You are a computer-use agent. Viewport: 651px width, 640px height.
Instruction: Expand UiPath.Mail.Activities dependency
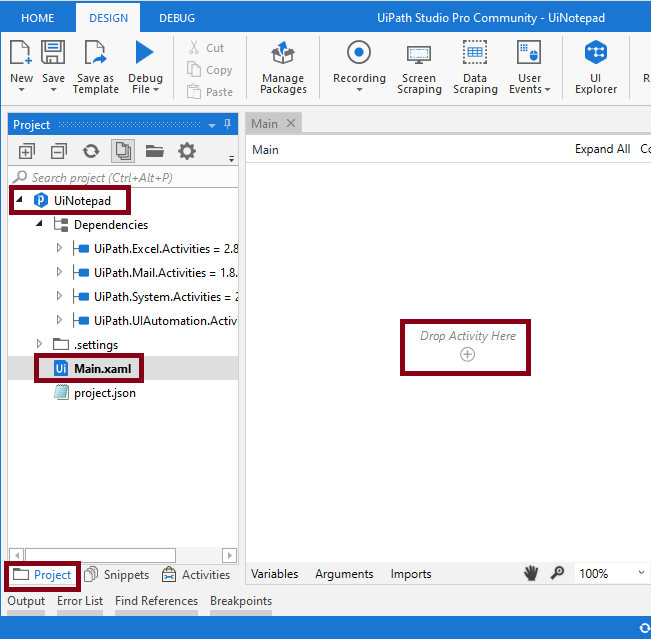(x=59, y=272)
